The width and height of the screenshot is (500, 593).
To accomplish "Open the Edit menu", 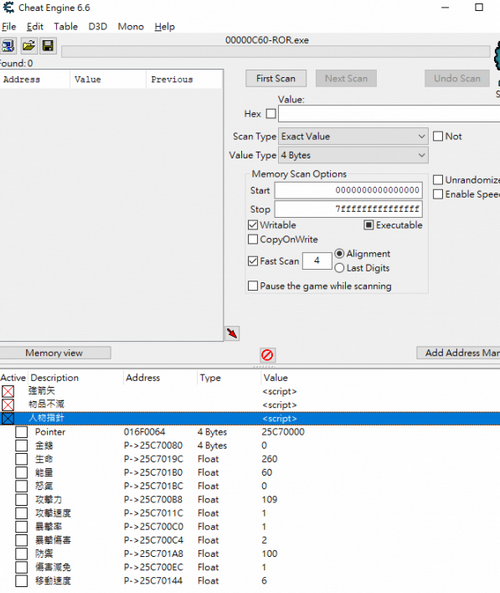I will pos(35,27).
